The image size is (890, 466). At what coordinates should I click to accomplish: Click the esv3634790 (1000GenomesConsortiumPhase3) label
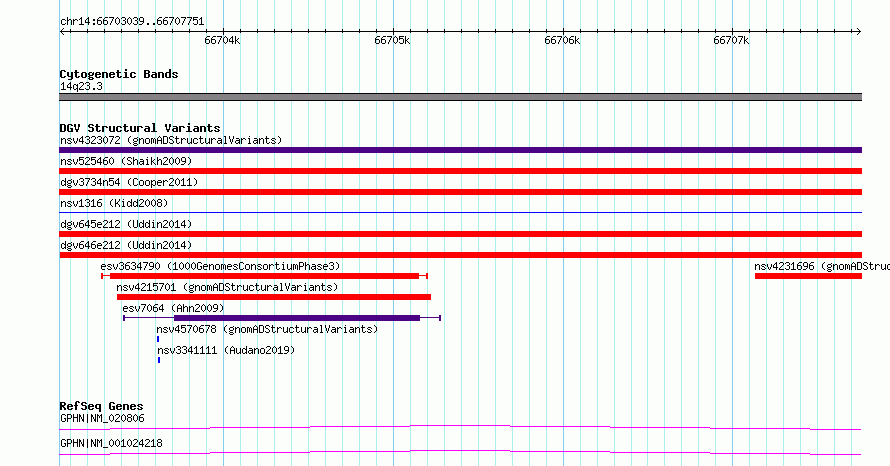click(x=220, y=266)
